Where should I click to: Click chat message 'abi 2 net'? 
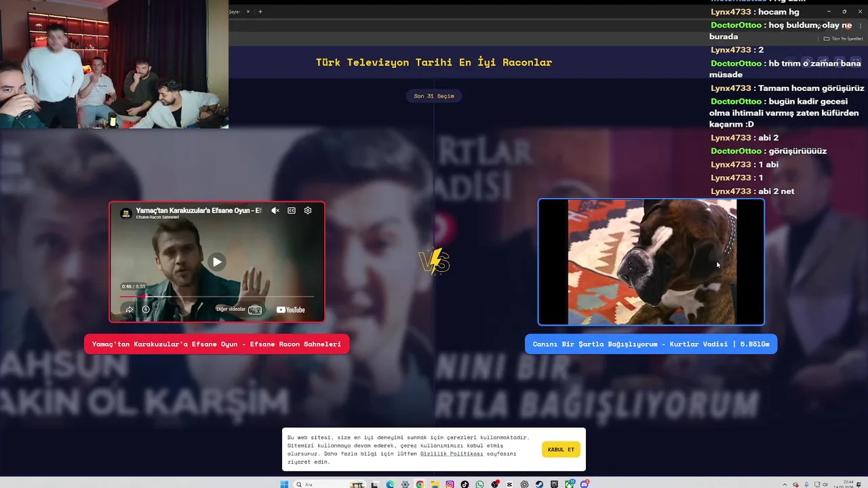click(x=776, y=191)
